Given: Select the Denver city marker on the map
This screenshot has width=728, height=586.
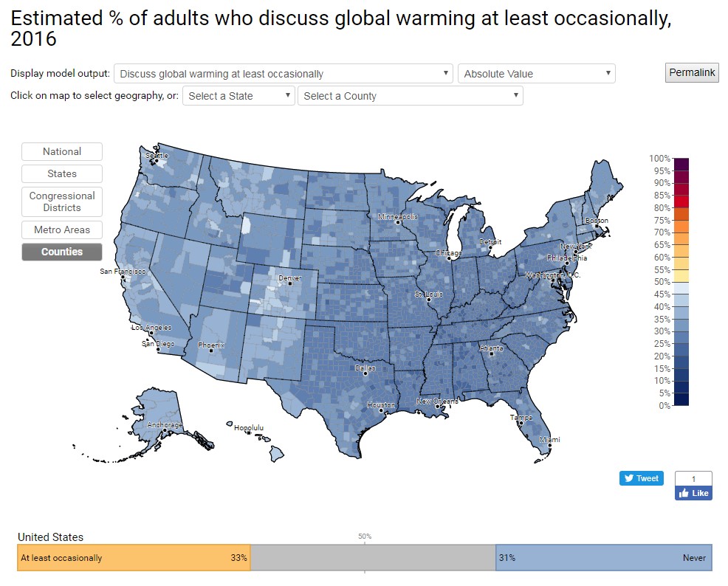Looking at the screenshot, I should click(289, 283).
